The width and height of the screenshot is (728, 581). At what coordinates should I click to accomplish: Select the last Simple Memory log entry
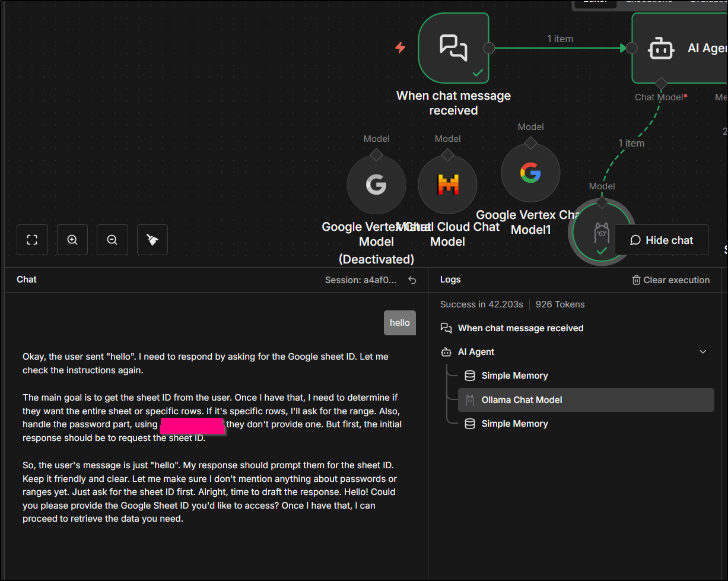pyautogui.click(x=514, y=424)
